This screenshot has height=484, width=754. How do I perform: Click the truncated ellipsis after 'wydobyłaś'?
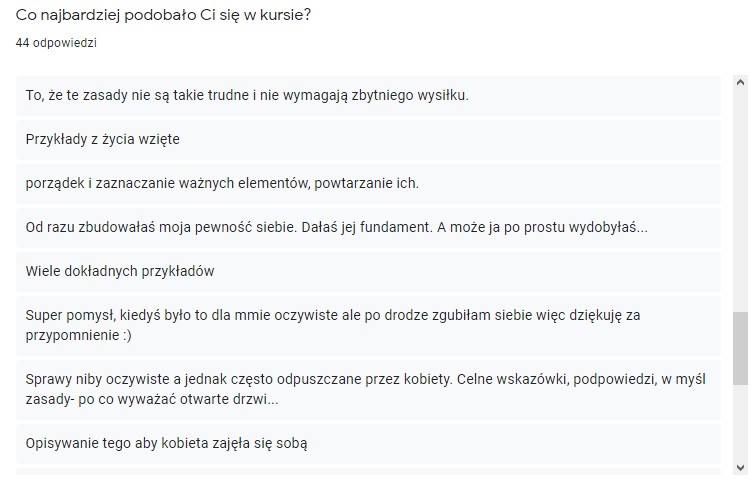[x=642, y=229]
